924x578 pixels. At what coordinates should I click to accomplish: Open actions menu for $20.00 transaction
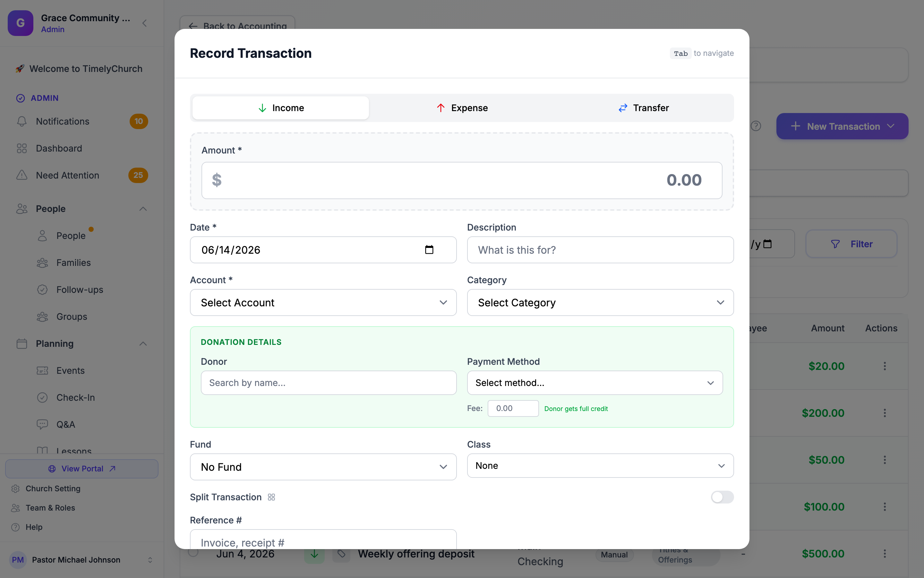coord(885,366)
